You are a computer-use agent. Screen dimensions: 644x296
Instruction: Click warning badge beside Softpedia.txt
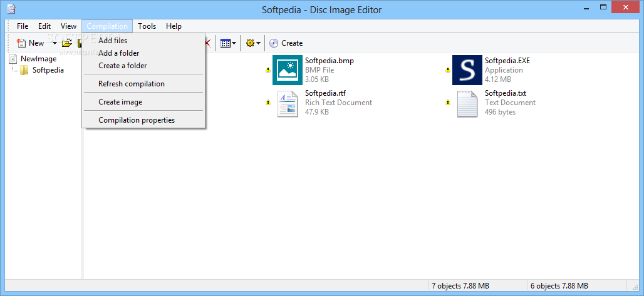448,103
